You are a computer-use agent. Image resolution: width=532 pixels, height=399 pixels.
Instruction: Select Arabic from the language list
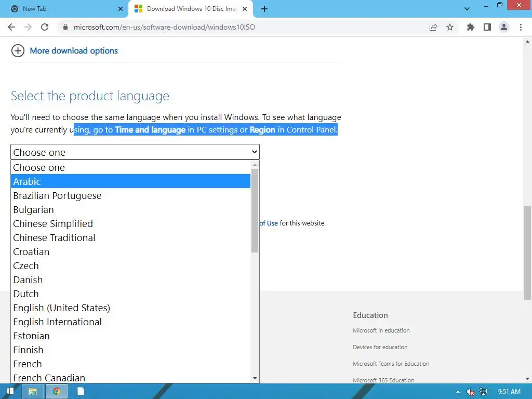point(130,181)
